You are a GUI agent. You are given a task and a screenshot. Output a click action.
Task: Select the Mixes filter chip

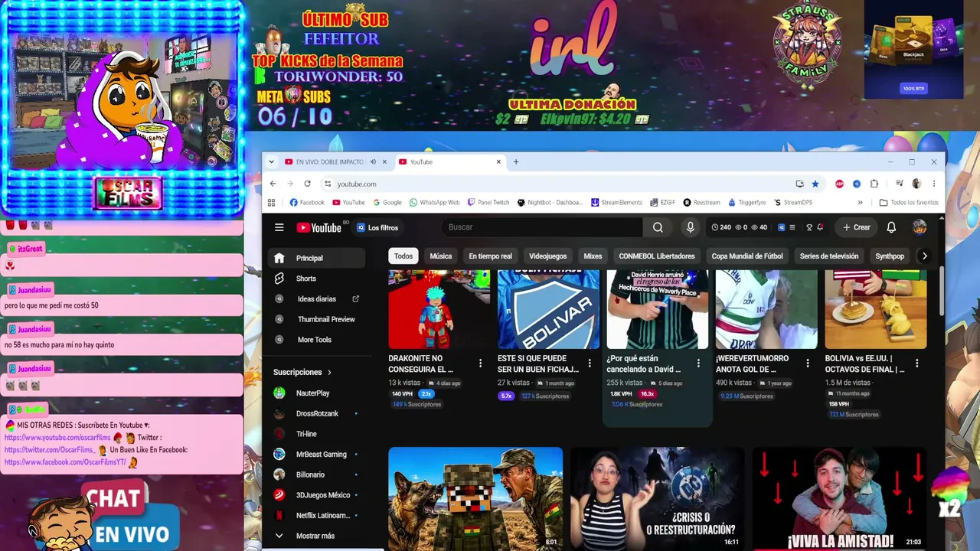[593, 256]
